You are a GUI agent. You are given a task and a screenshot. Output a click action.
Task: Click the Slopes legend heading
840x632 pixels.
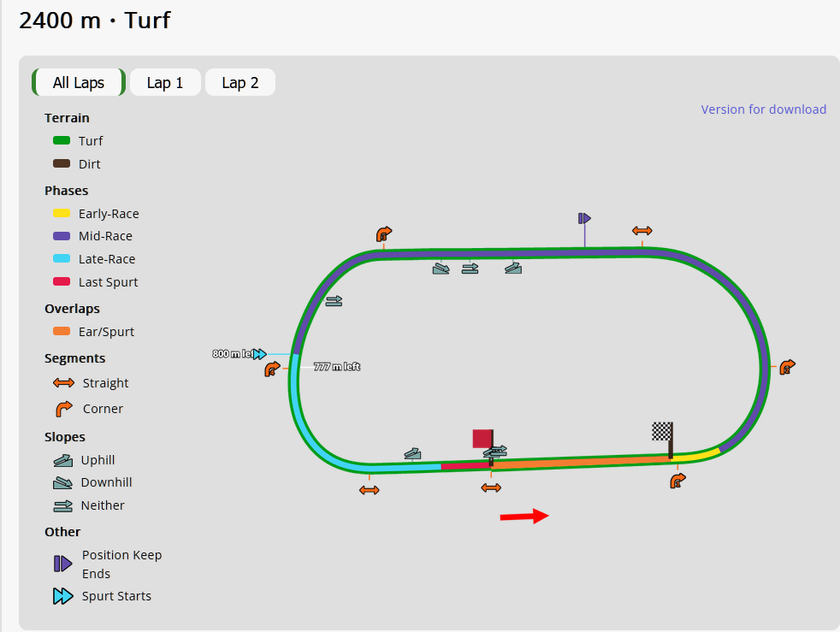click(x=65, y=437)
